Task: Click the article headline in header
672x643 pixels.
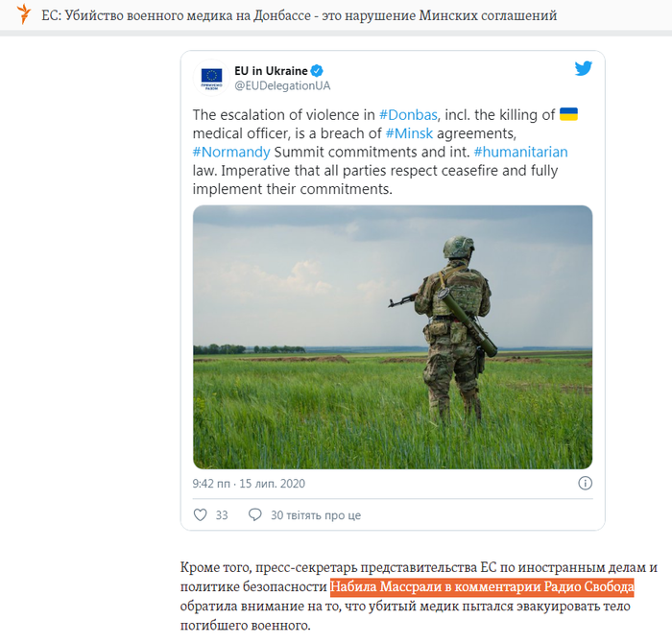Action: tap(300, 15)
